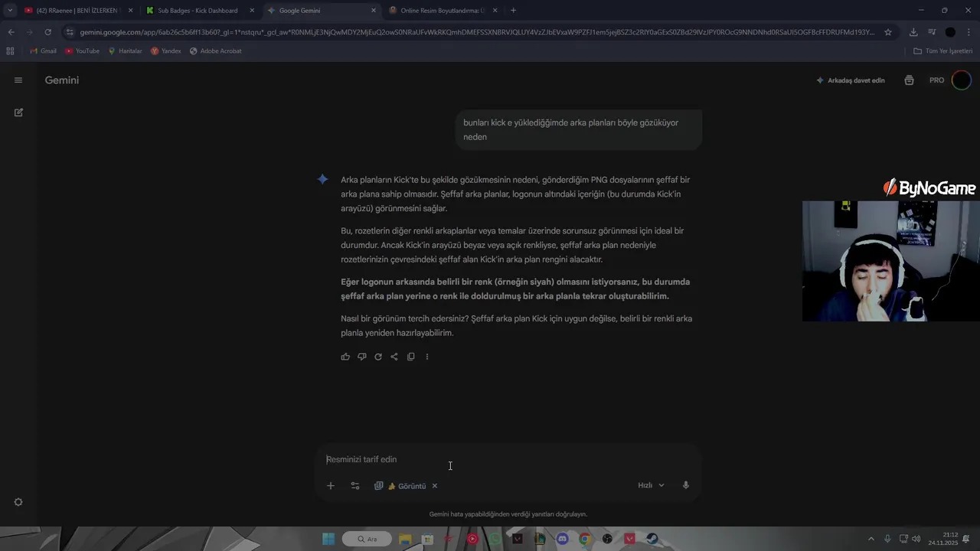Go back to previous page
980x551 pixels.
click(11, 32)
